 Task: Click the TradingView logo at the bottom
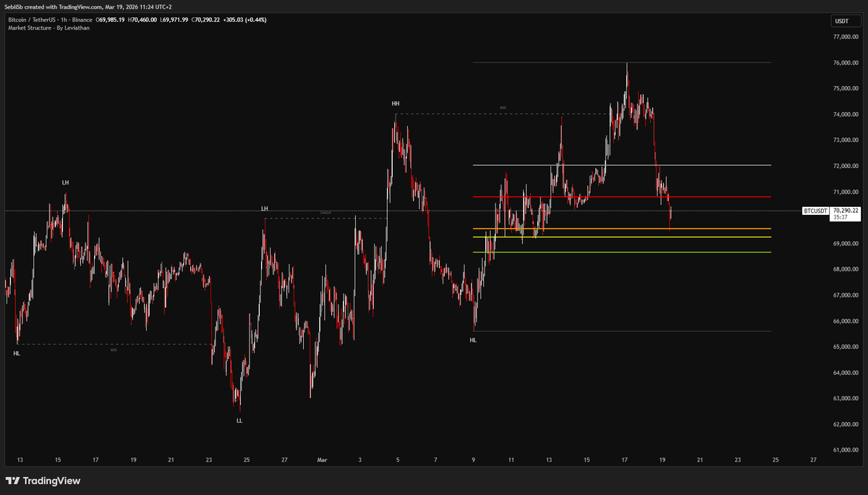click(43, 481)
